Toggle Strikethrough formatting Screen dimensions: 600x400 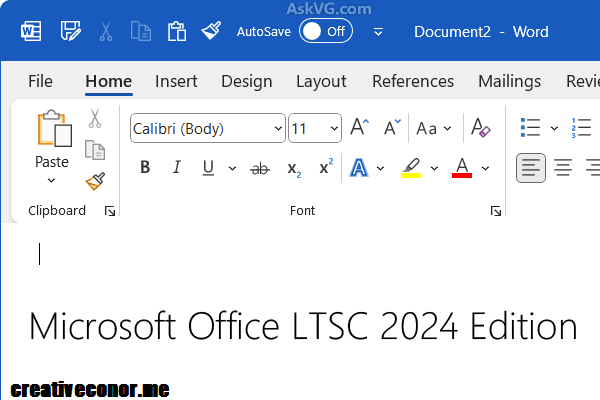click(x=260, y=168)
